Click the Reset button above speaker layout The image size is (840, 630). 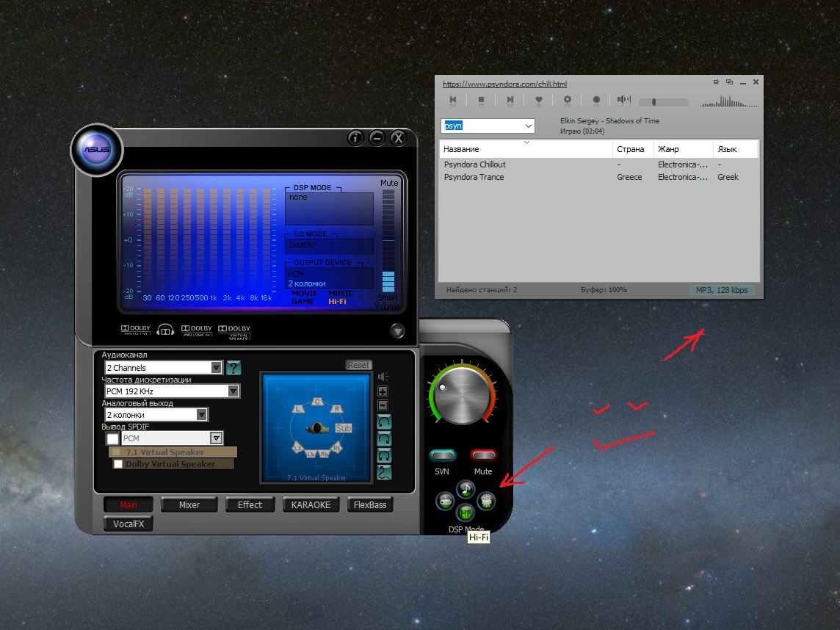[358, 365]
